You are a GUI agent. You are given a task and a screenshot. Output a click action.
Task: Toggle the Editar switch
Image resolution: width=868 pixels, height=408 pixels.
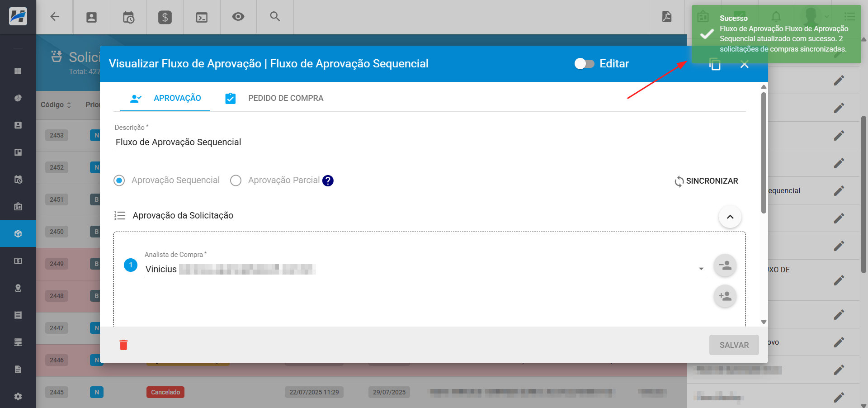[584, 64]
